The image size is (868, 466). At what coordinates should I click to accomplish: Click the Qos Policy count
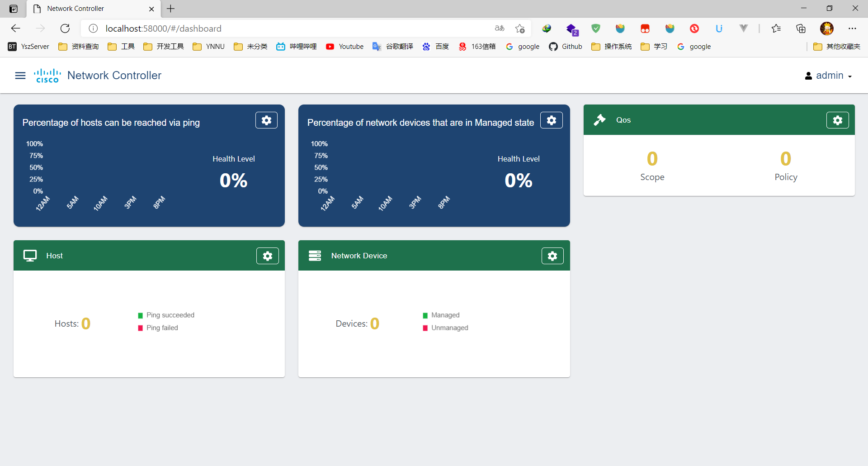click(x=786, y=159)
